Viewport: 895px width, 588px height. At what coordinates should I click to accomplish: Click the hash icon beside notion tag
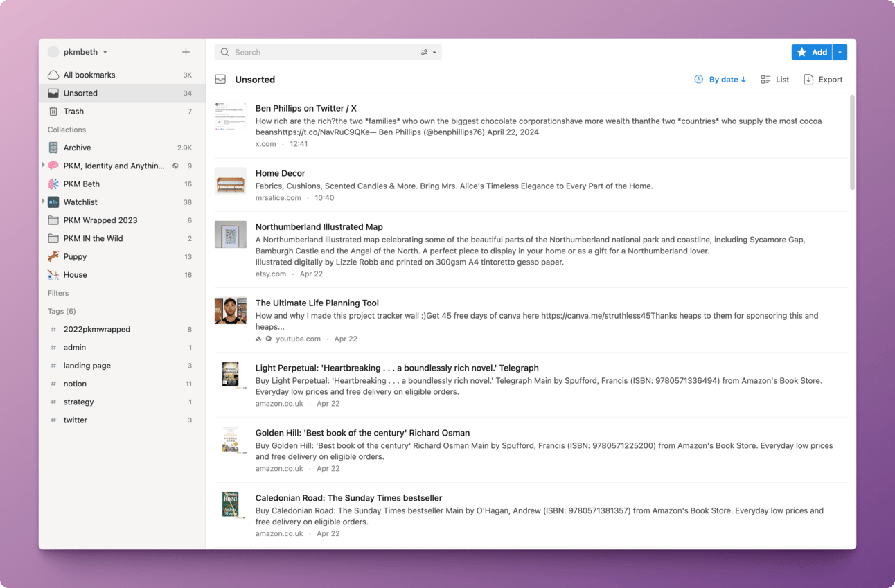point(53,384)
